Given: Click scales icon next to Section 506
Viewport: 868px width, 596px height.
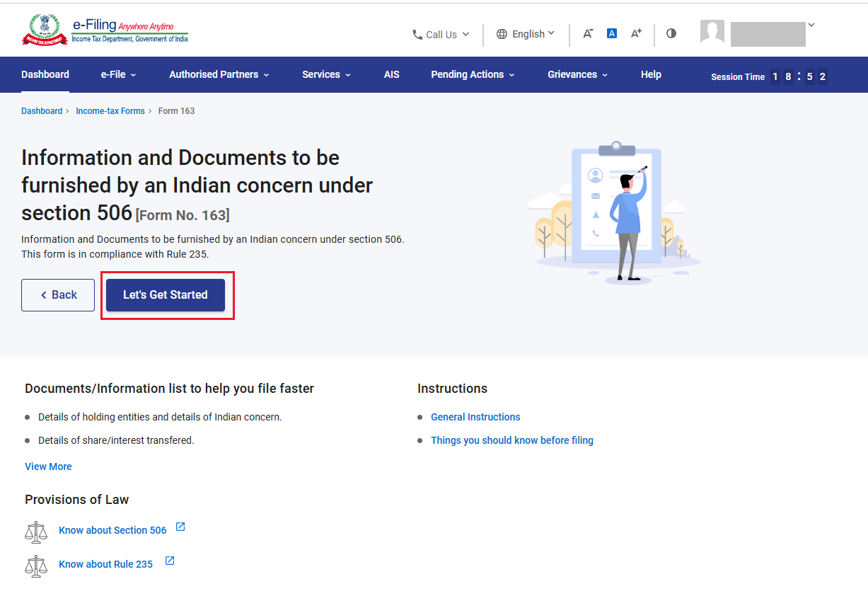Looking at the screenshot, I should coord(36,532).
